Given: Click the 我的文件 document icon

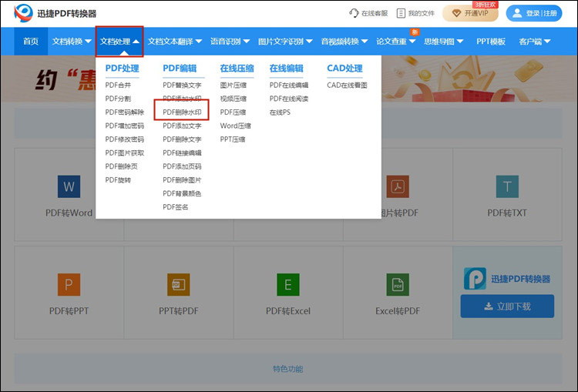Looking at the screenshot, I should (x=401, y=13).
